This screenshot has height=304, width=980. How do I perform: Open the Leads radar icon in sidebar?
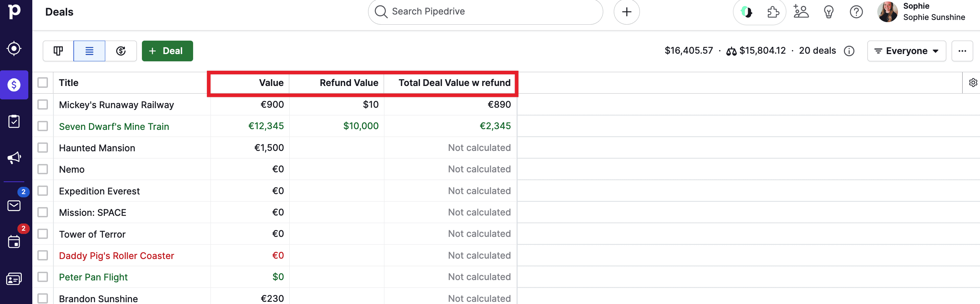click(14, 49)
